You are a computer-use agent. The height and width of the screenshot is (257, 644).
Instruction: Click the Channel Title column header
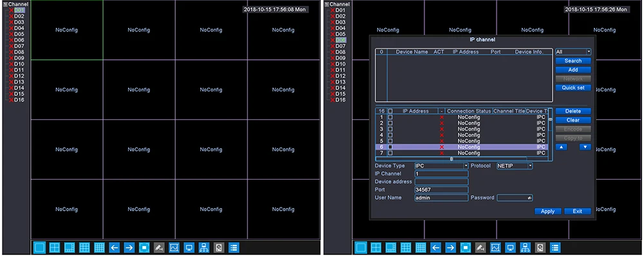509,111
